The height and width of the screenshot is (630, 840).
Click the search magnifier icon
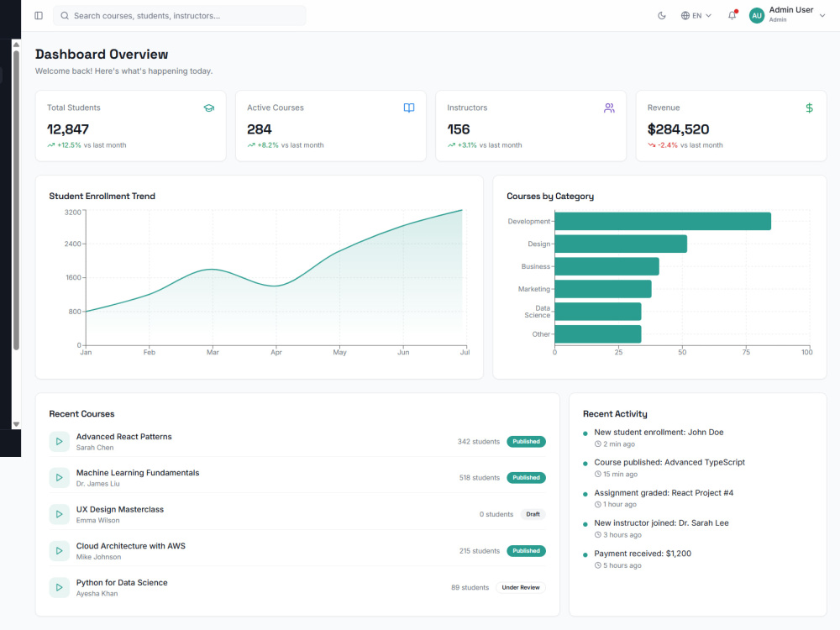tap(65, 15)
